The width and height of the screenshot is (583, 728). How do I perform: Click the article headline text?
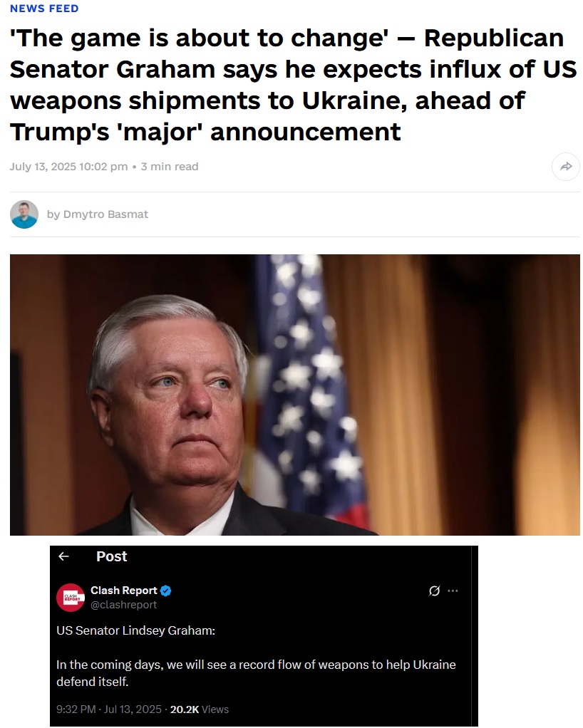pyautogui.click(x=293, y=85)
